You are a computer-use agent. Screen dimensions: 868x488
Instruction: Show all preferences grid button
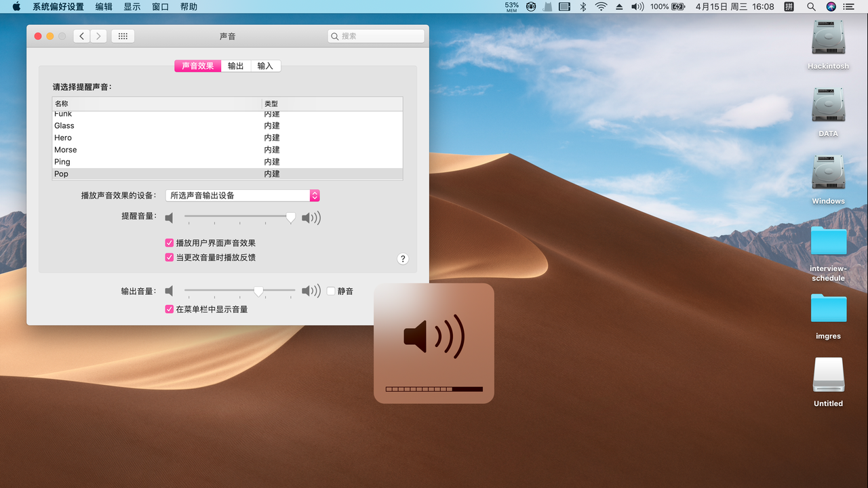pos(123,36)
